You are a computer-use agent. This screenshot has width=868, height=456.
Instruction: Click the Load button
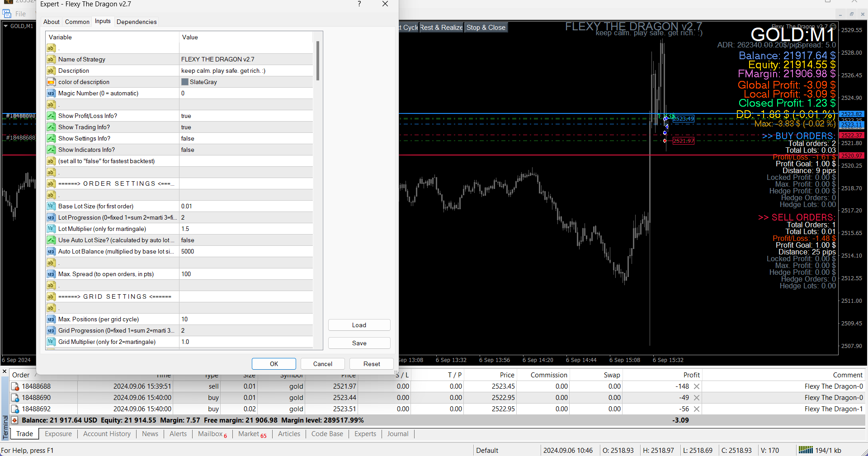(359, 325)
